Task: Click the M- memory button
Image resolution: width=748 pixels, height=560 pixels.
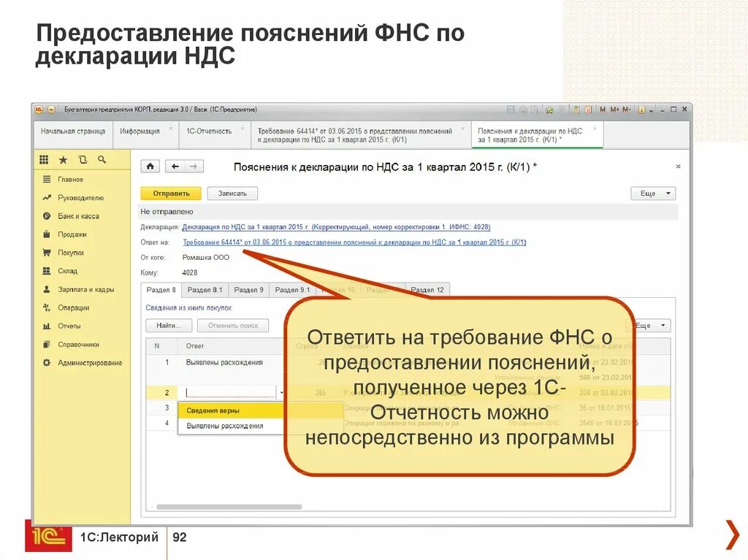Action: click(x=626, y=110)
